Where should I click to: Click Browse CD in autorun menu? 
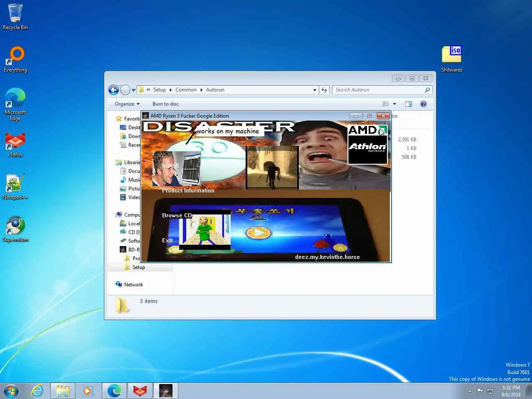177,215
